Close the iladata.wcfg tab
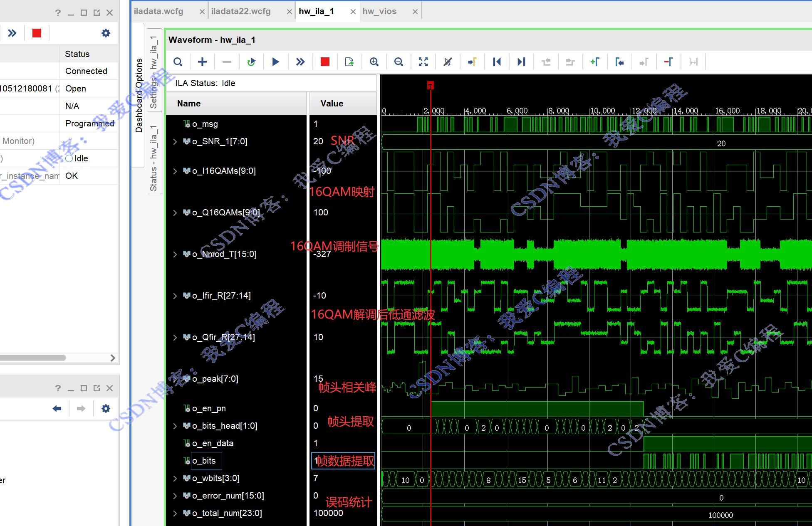This screenshot has width=812, height=526. click(202, 12)
